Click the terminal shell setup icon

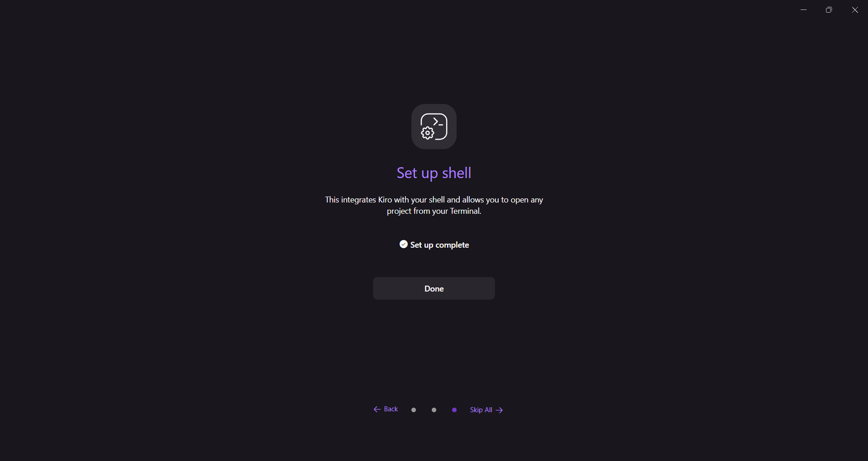click(x=434, y=127)
